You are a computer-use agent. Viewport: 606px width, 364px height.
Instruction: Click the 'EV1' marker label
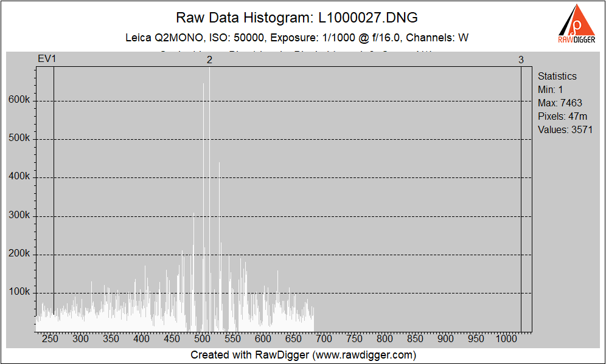coord(47,59)
